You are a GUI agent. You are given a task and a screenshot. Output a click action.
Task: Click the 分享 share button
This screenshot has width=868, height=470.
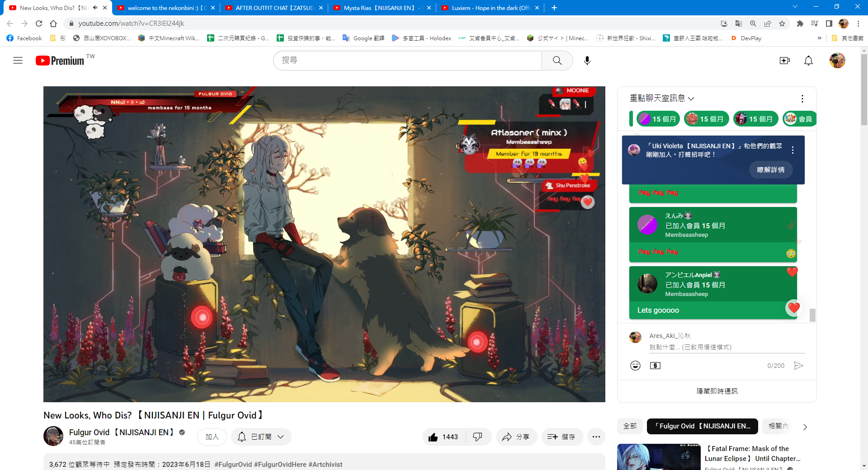click(516, 437)
